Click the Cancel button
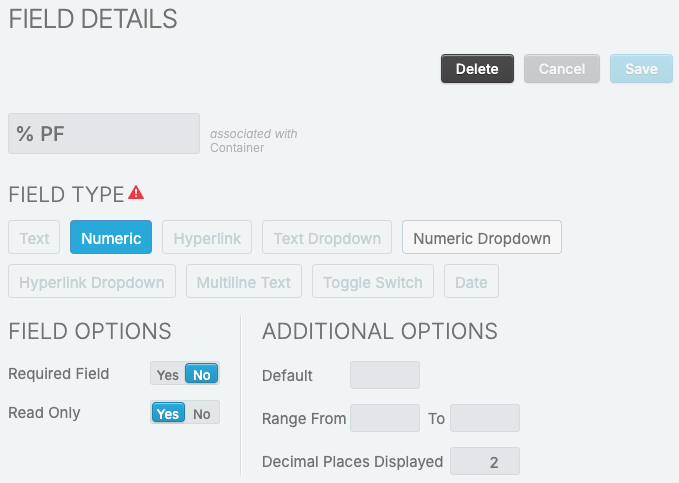 tap(562, 69)
